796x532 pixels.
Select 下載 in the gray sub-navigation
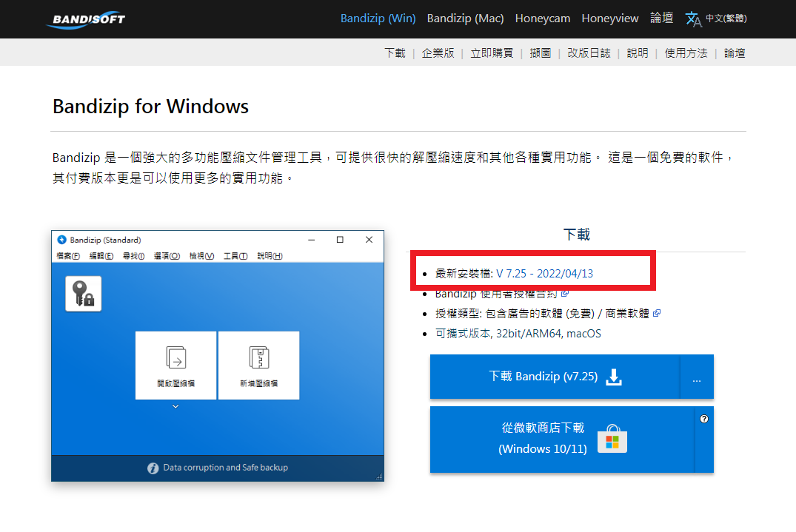[x=395, y=53]
